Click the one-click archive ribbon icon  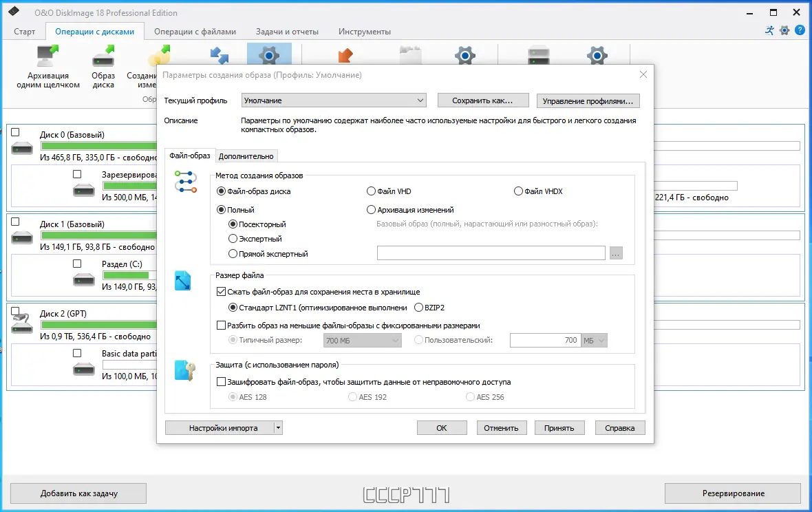tap(47, 56)
